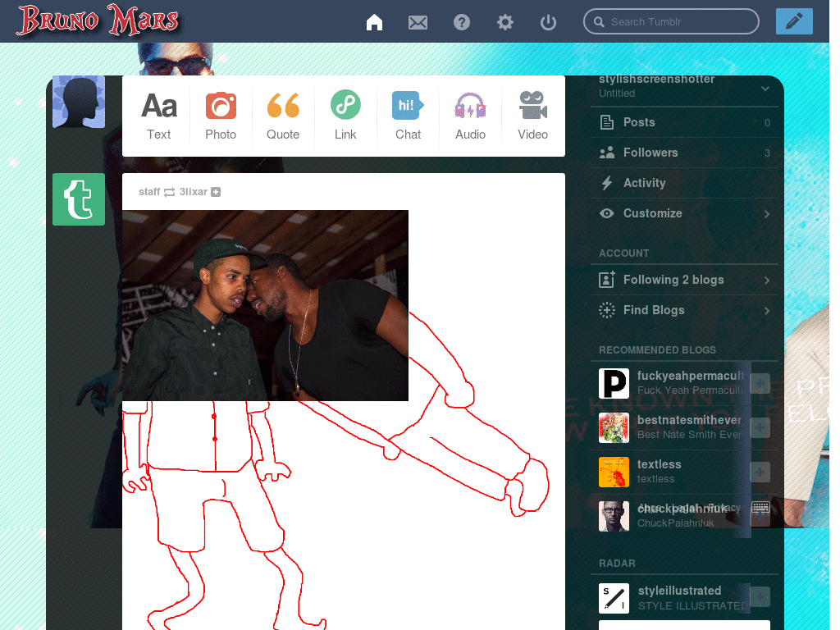Follow textless with plus button
The image size is (840, 630).
coord(760,472)
